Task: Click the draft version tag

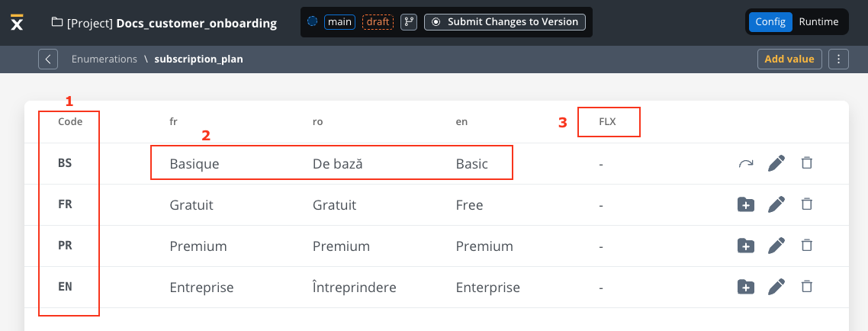Action: click(x=378, y=22)
